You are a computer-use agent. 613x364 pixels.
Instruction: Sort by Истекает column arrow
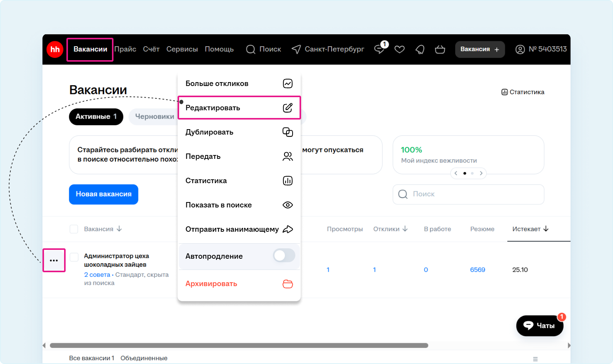(546, 229)
